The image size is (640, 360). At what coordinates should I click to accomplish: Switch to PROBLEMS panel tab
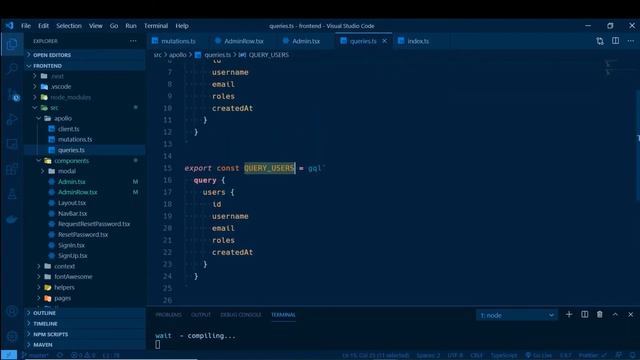pyautogui.click(x=168, y=315)
